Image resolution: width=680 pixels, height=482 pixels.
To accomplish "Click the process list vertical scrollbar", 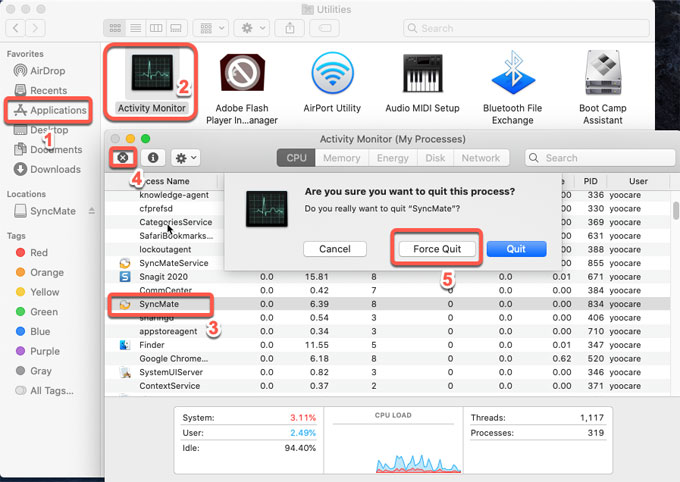I will [x=676, y=211].
